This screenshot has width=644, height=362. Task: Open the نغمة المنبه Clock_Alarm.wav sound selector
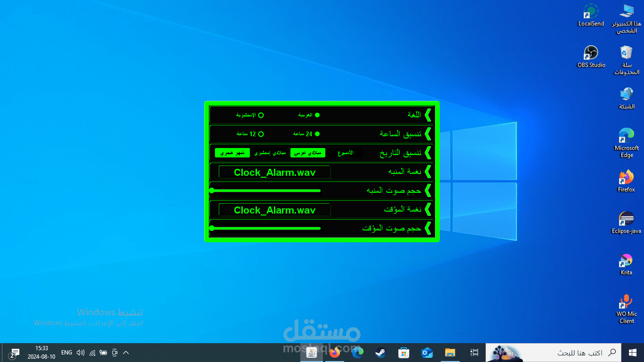[275, 172]
